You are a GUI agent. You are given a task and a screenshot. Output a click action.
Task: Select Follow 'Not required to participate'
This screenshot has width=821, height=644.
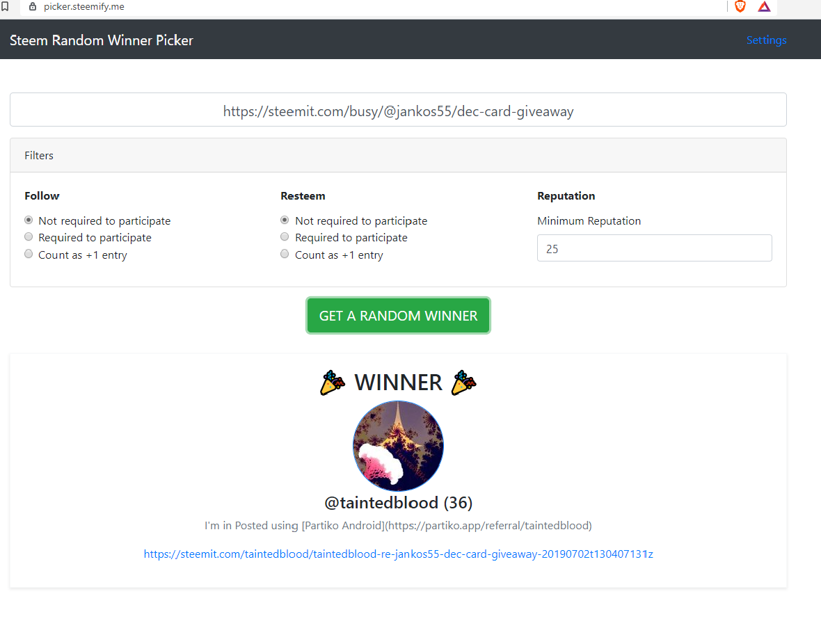(29, 220)
